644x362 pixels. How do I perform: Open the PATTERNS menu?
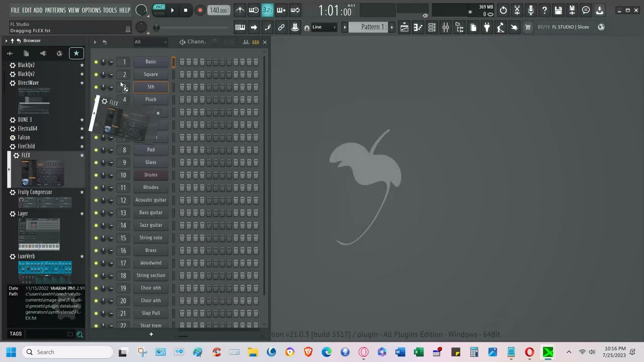(x=55, y=10)
